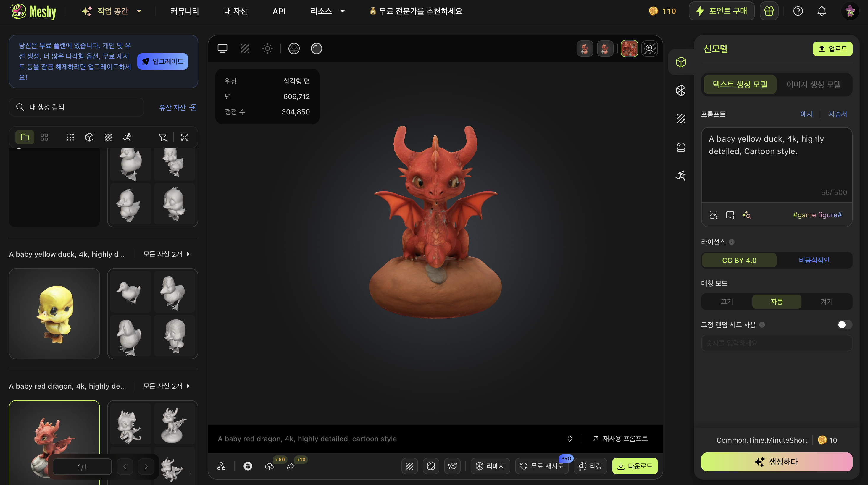Click the Meshy logo

coord(33,12)
